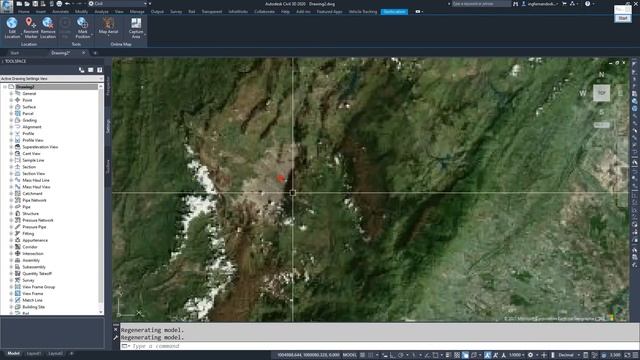Click the new drawing tab plus button

(95, 53)
